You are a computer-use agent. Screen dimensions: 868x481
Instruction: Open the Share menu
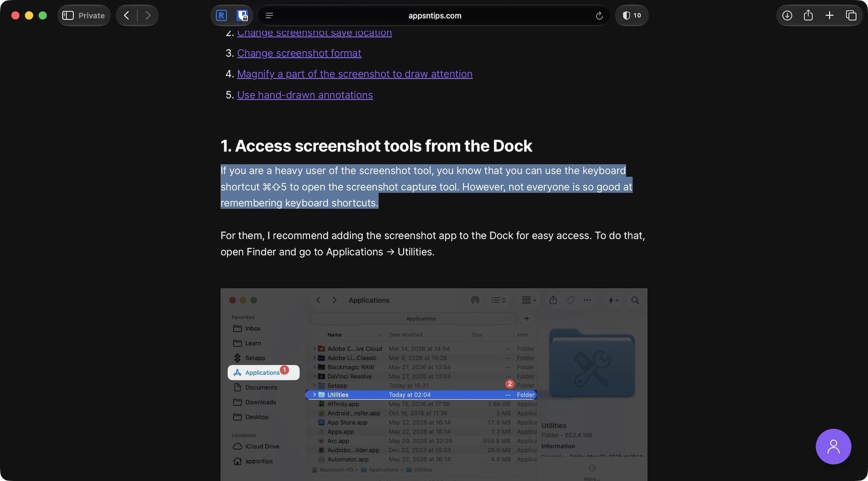tap(808, 15)
